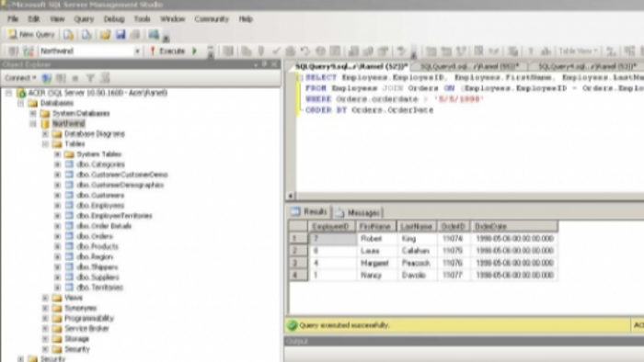Viewport: 644px width, 362px height.
Task: Click the LastName column header
Action: tap(417, 226)
